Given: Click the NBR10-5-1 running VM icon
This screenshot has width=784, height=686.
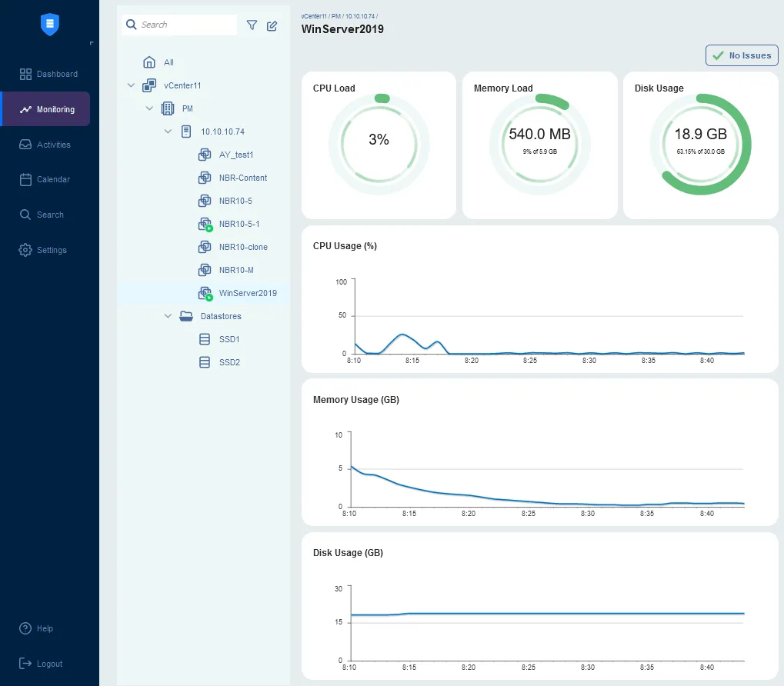Looking at the screenshot, I should [x=205, y=224].
